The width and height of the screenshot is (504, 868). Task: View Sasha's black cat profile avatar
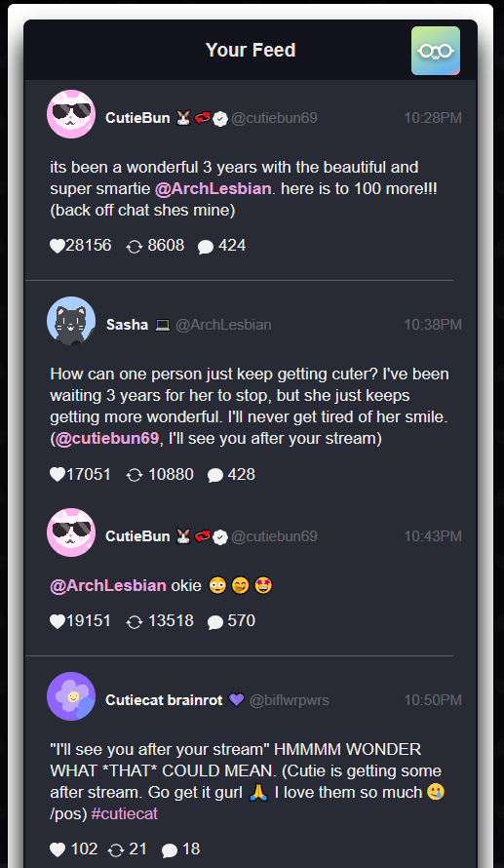[x=71, y=321]
